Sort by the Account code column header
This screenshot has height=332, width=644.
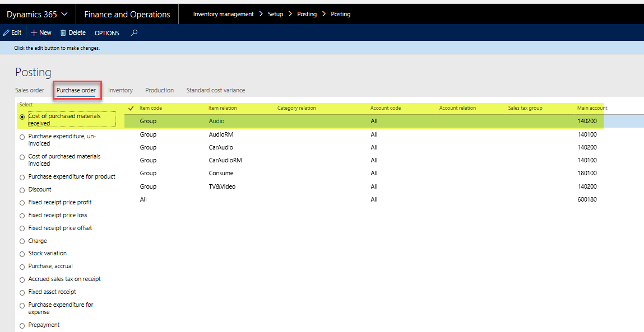(386, 108)
